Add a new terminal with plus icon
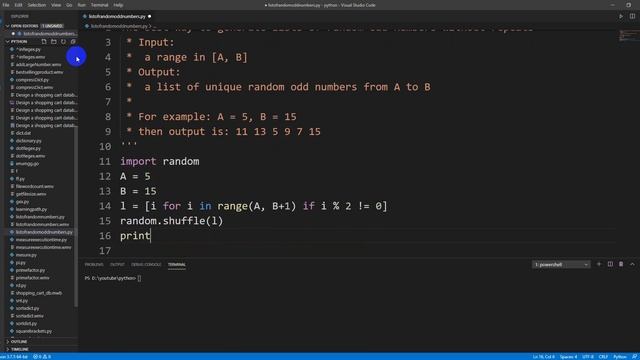The width and height of the screenshot is (640, 360). point(599,264)
